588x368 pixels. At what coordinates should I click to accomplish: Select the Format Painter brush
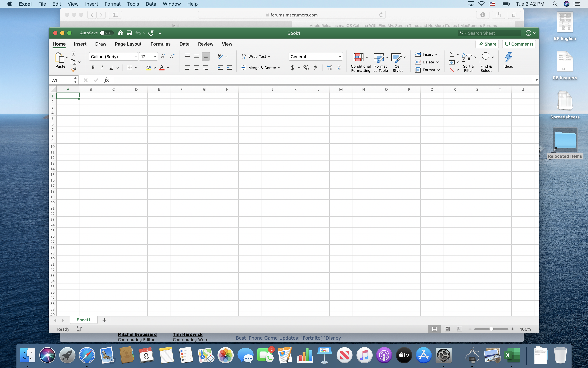[74, 70]
